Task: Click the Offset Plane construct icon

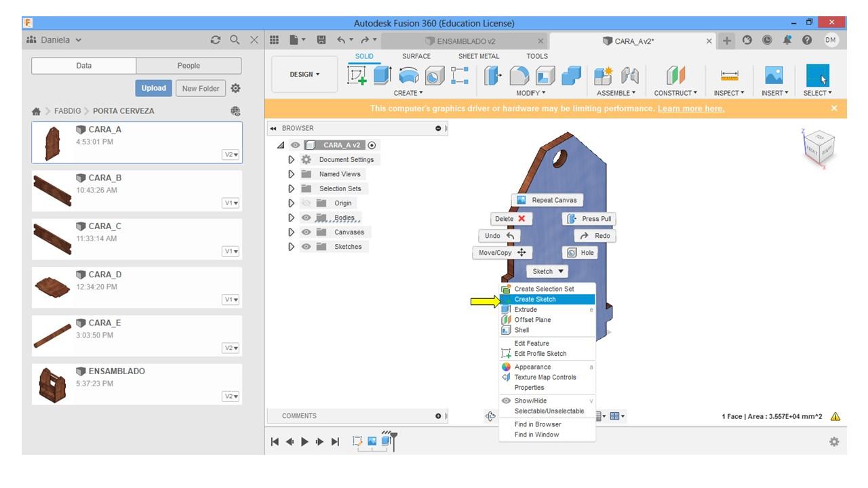Action: point(675,75)
